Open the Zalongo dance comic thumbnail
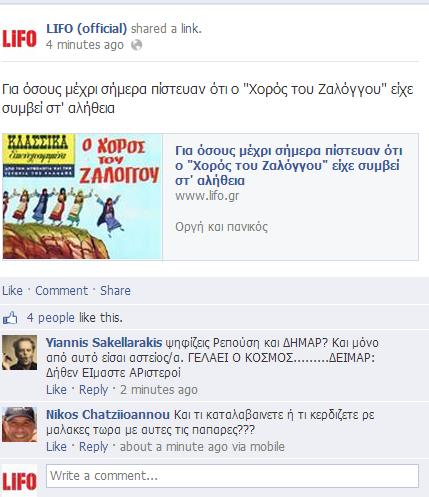The image size is (429, 497). (82, 196)
